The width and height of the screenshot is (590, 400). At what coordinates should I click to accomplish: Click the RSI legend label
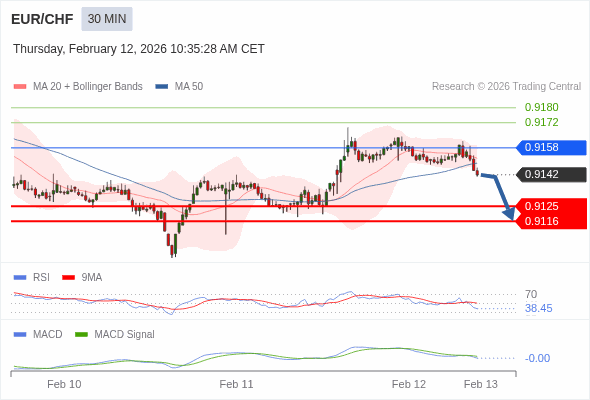tap(41, 278)
